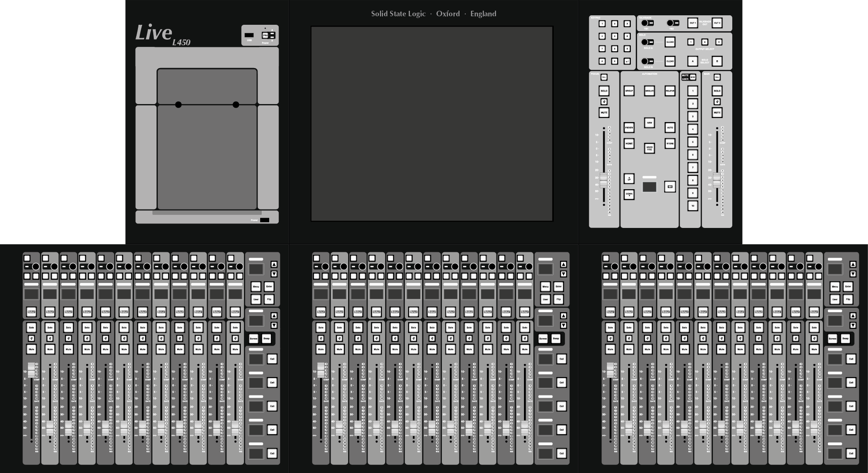
Task: Select talkback OUT 2 button
Action: point(717,23)
